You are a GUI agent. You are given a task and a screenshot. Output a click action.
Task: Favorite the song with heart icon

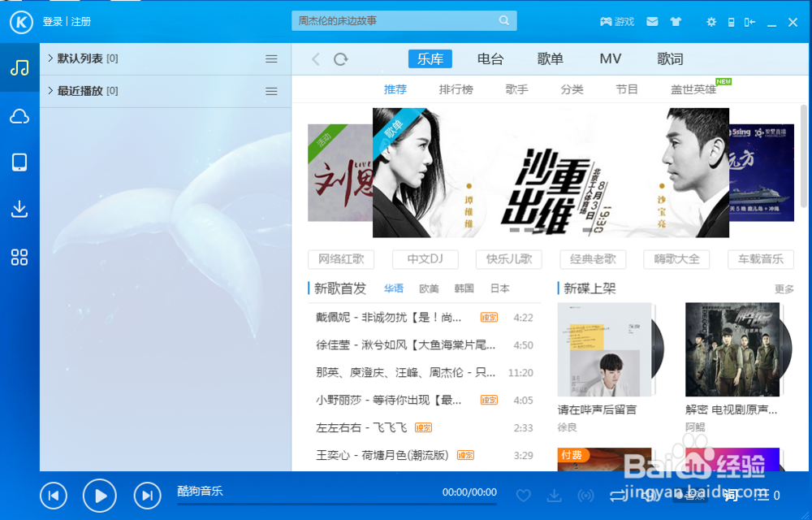coord(524,496)
